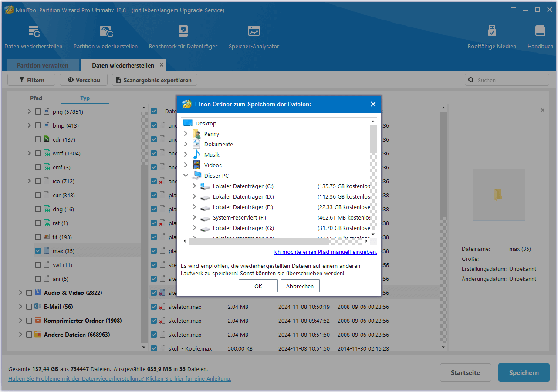The image size is (558, 392).
Task: Click Komprimierter Ordner category icon
Action: pyautogui.click(x=38, y=321)
